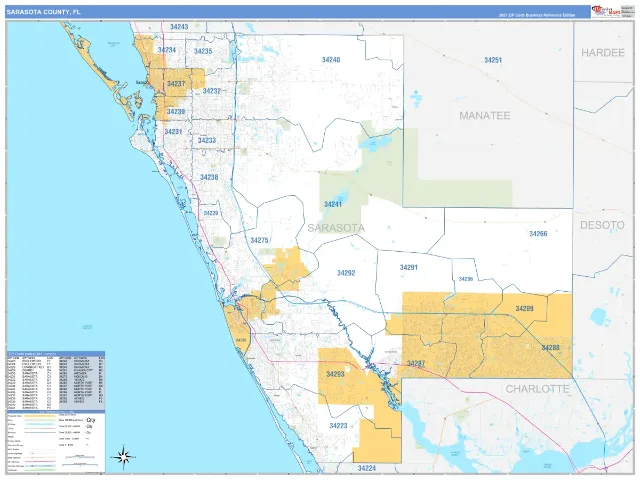Click ZIP code label 34293
The image size is (640, 480).
click(x=336, y=374)
